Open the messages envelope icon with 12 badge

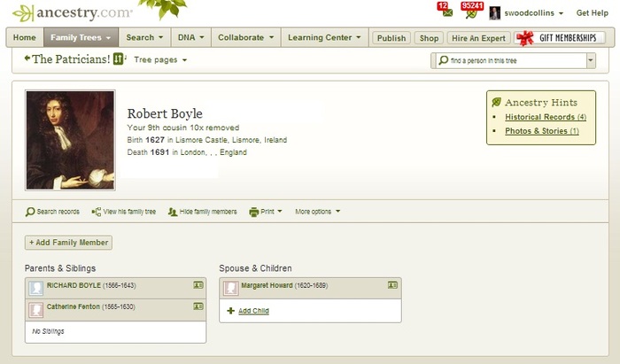coord(447,13)
